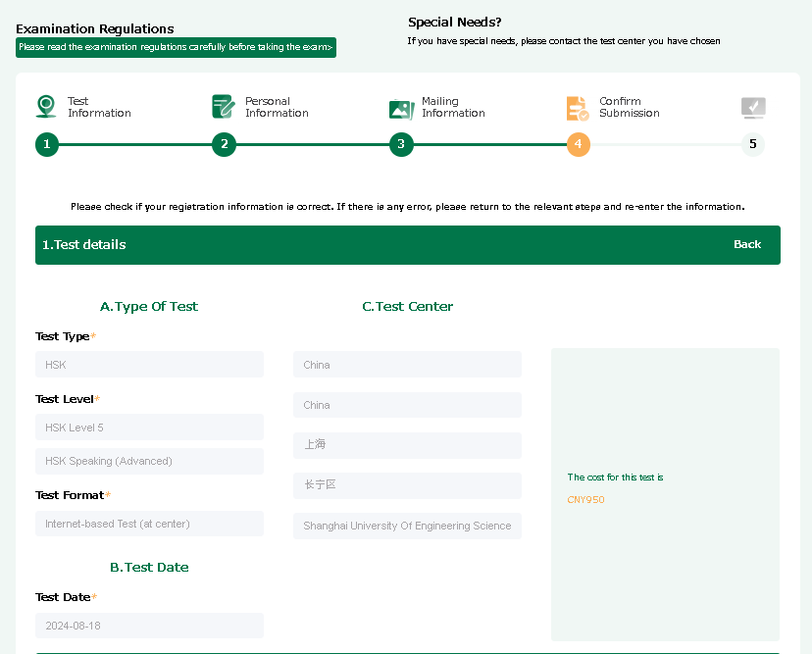Select the orange step 4 circle
Viewport: 812px width, 654px height.
point(579,144)
